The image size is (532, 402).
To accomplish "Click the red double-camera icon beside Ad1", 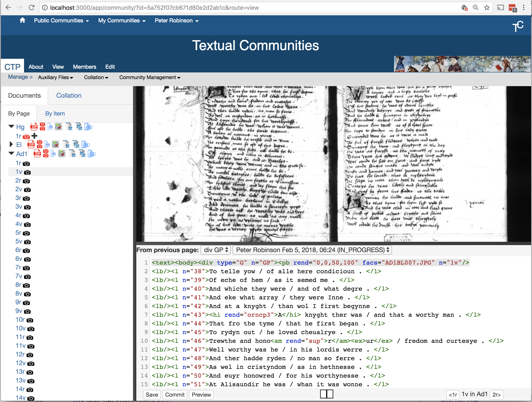I will (46, 153).
